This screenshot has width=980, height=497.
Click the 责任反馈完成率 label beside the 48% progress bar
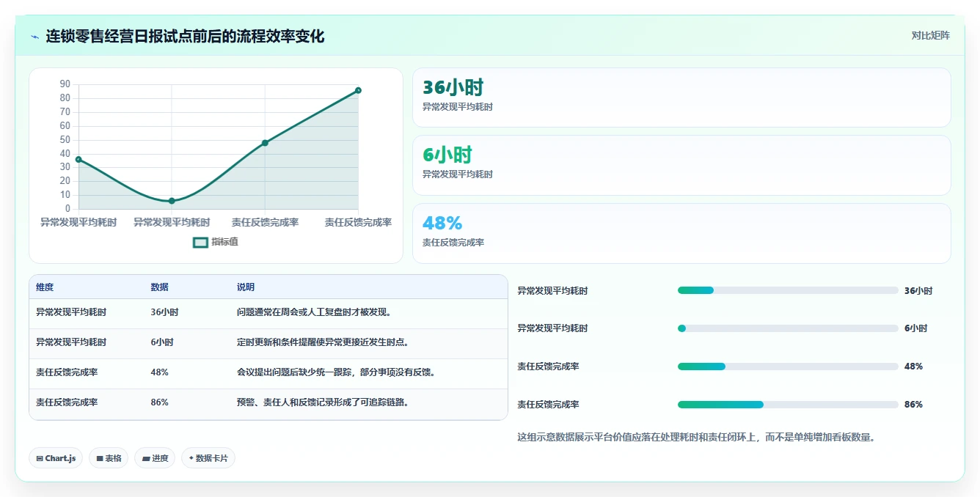(x=548, y=367)
